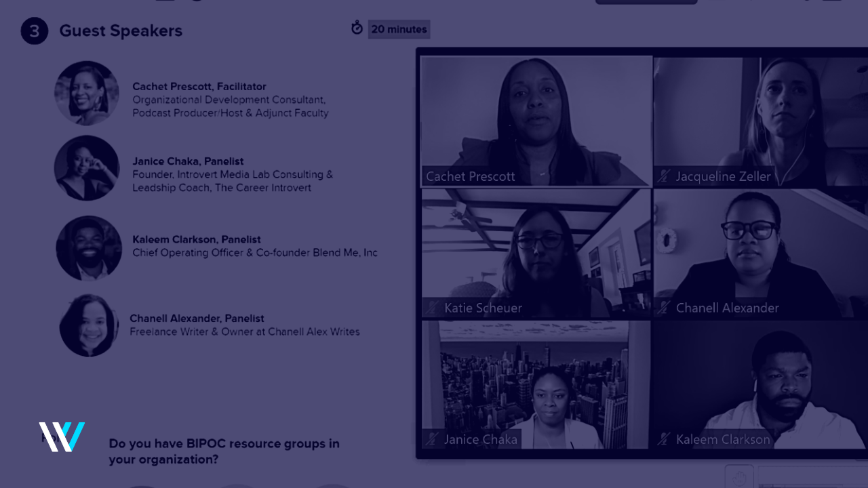Select the Guest Speakers section header

click(121, 30)
